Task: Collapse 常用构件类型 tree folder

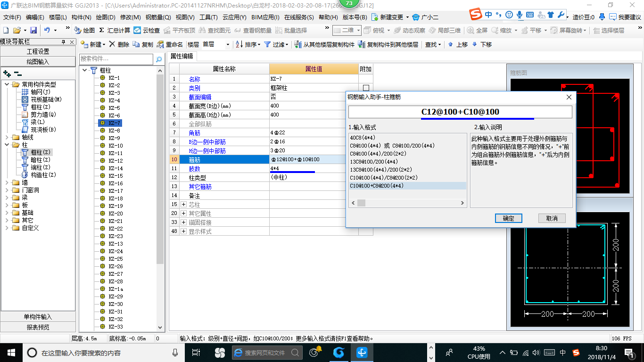Action: tap(7, 84)
